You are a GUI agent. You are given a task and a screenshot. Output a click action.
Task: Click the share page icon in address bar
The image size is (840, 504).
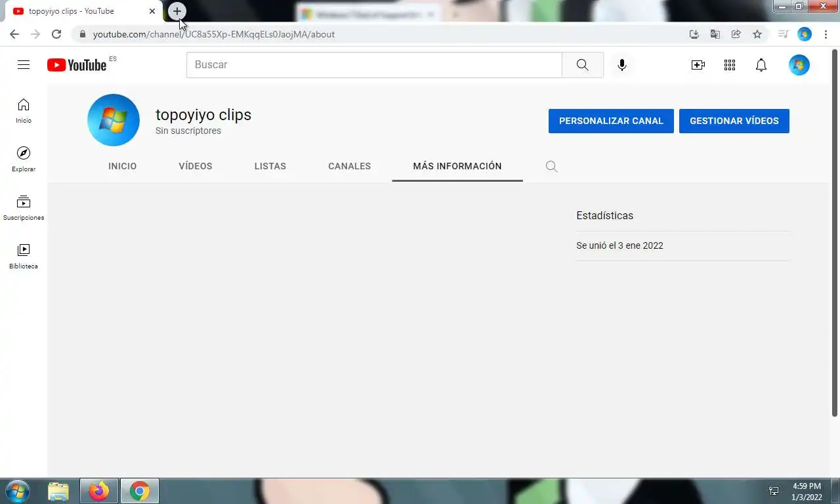(736, 34)
